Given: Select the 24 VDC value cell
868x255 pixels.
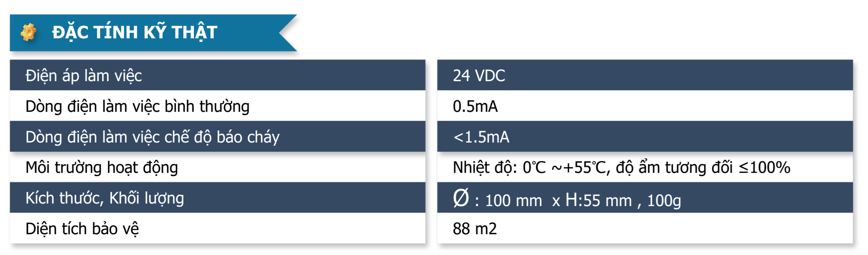Looking at the screenshot, I should (645, 75).
